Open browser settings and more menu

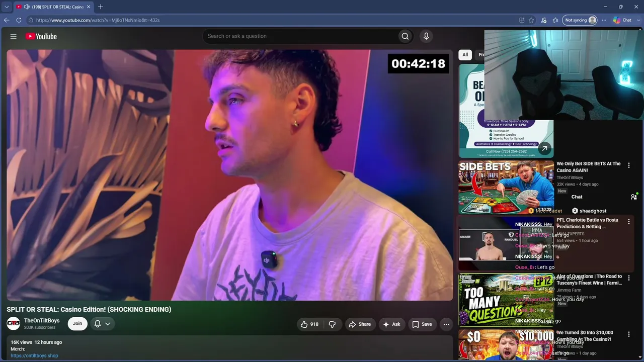(x=604, y=20)
